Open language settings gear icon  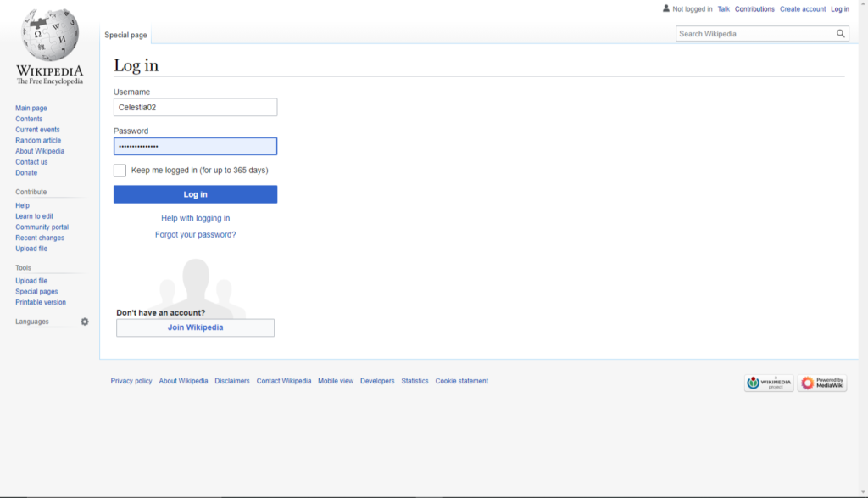(x=85, y=322)
